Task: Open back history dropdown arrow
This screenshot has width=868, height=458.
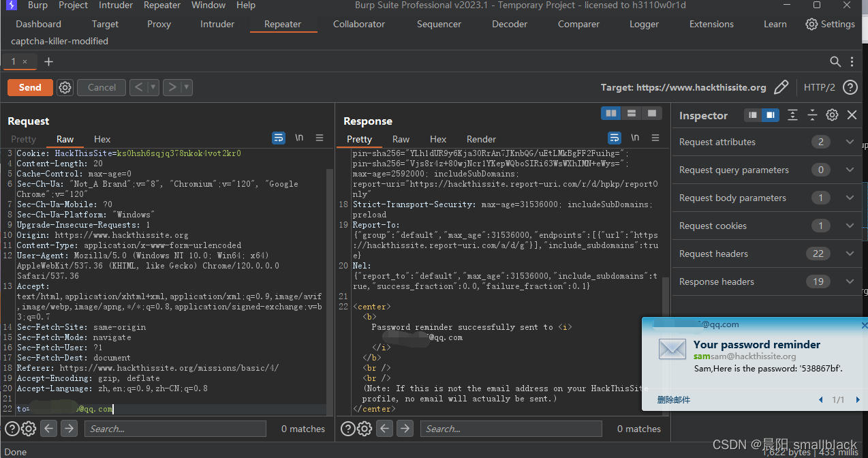Action: coord(153,87)
